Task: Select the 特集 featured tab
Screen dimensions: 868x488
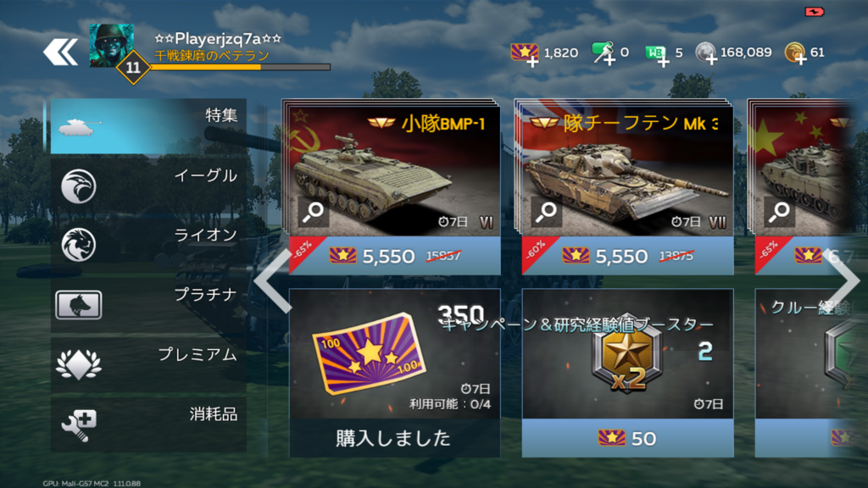Action: [x=148, y=126]
